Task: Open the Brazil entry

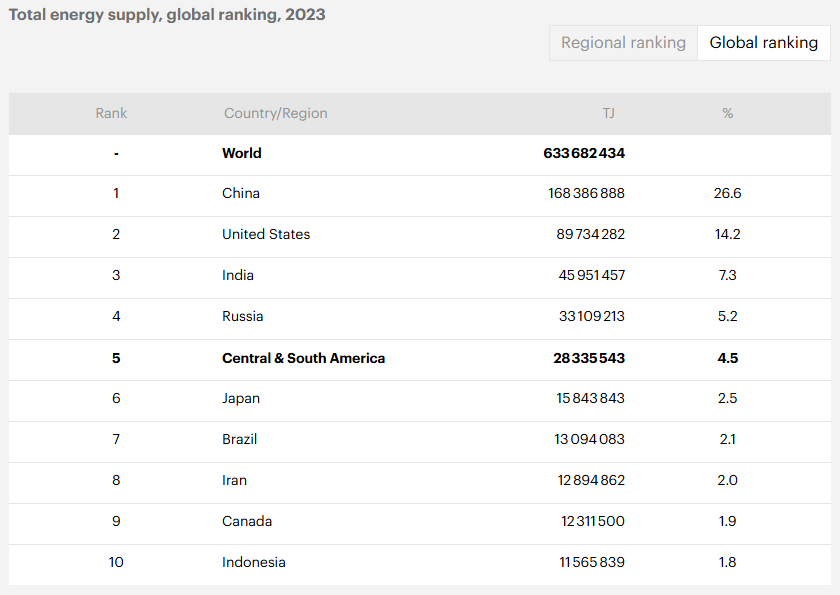Action: click(241, 439)
